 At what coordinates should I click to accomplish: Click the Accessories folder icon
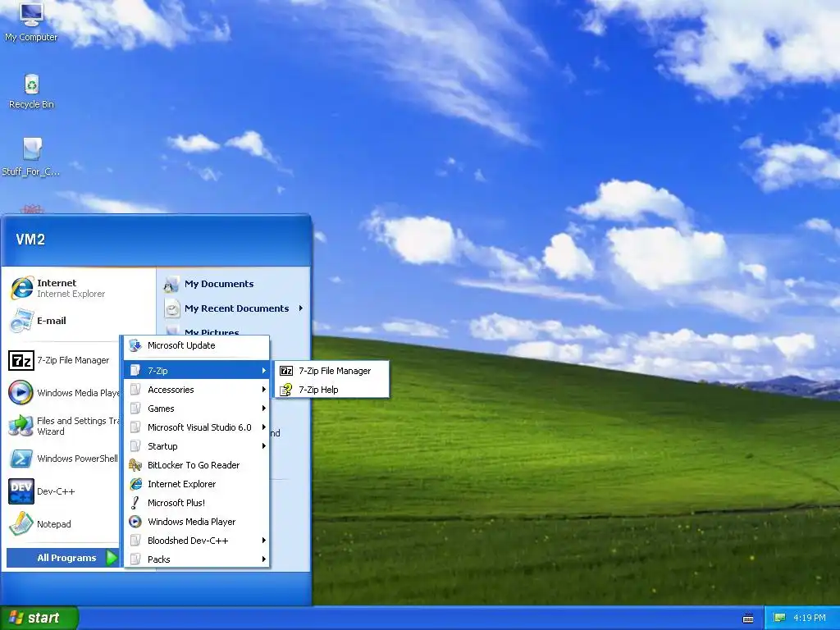click(x=135, y=390)
